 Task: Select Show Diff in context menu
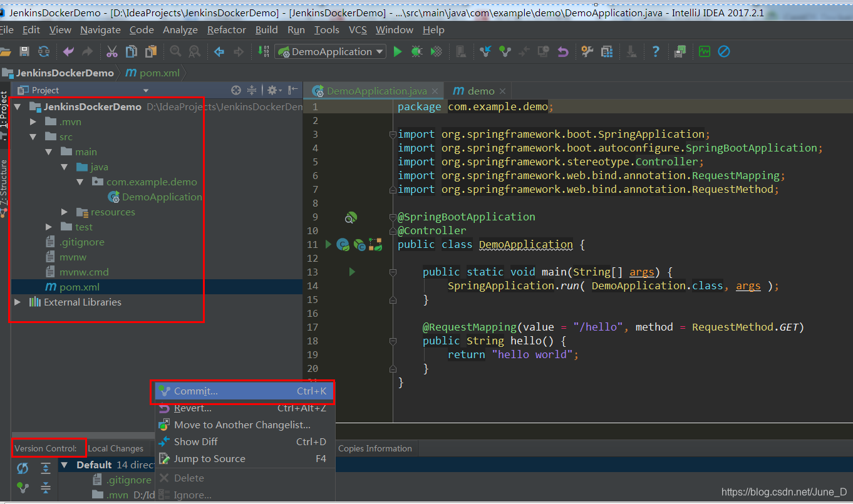(244, 442)
